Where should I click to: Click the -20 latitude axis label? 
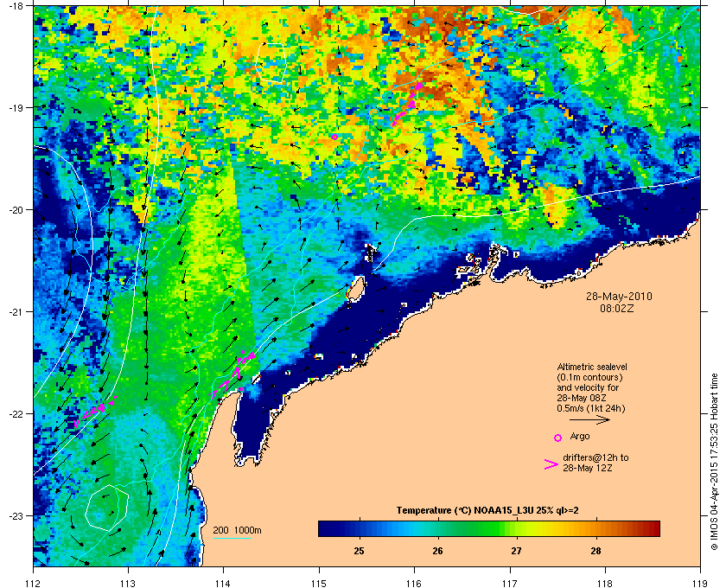coord(16,209)
